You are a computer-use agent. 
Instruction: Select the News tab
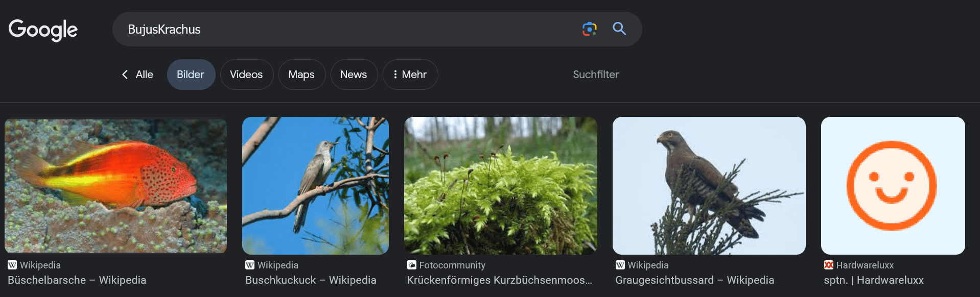click(x=354, y=75)
